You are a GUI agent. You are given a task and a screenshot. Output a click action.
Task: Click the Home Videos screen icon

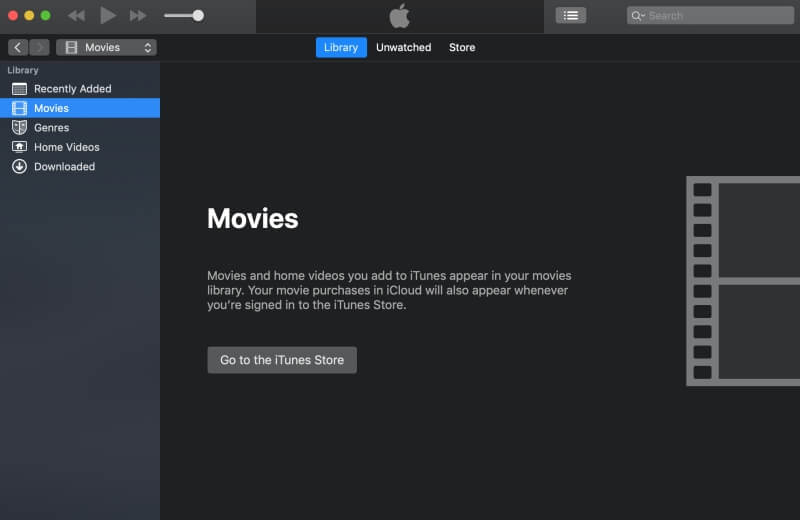[x=19, y=147]
